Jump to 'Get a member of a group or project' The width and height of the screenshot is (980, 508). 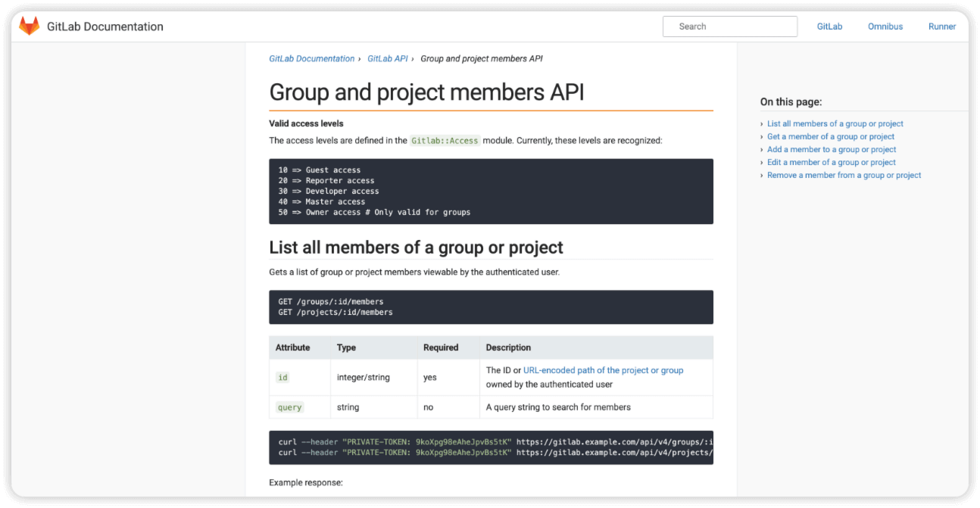click(x=831, y=136)
